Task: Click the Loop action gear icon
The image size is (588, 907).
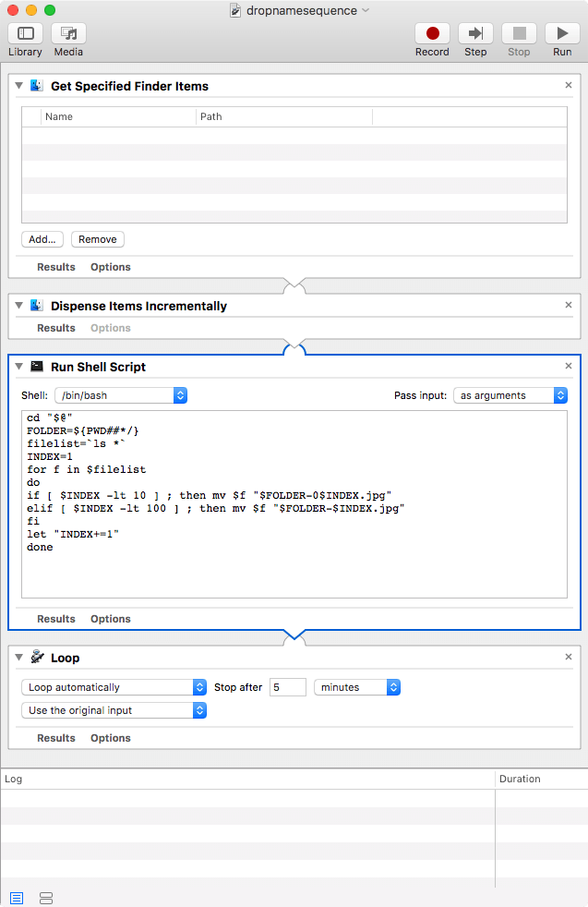Action: [x=38, y=657]
